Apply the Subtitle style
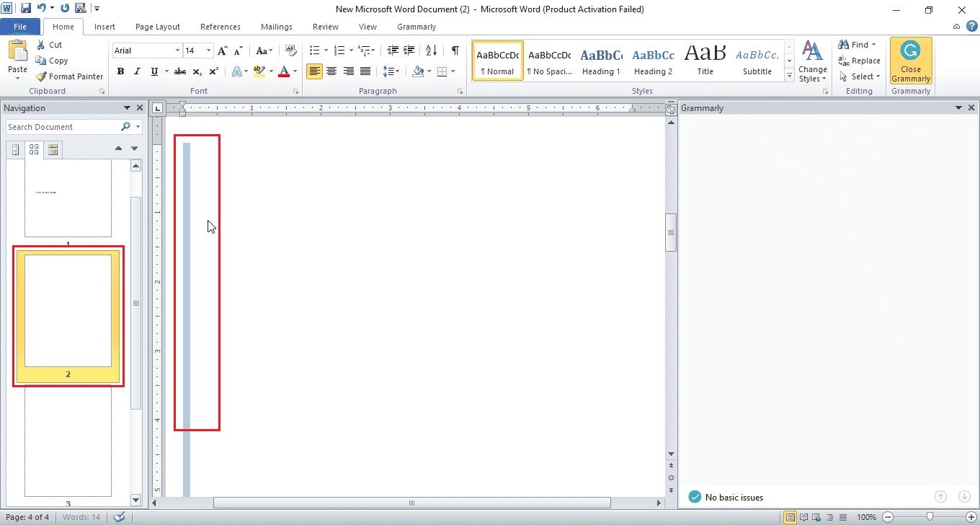 pyautogui.click(x=757, y=61)
